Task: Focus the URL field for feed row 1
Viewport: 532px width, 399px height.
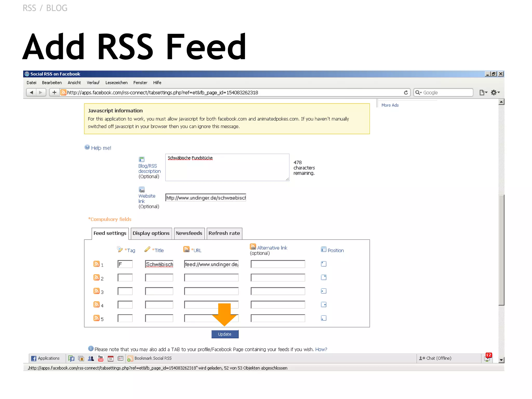Action: point(211,264)
